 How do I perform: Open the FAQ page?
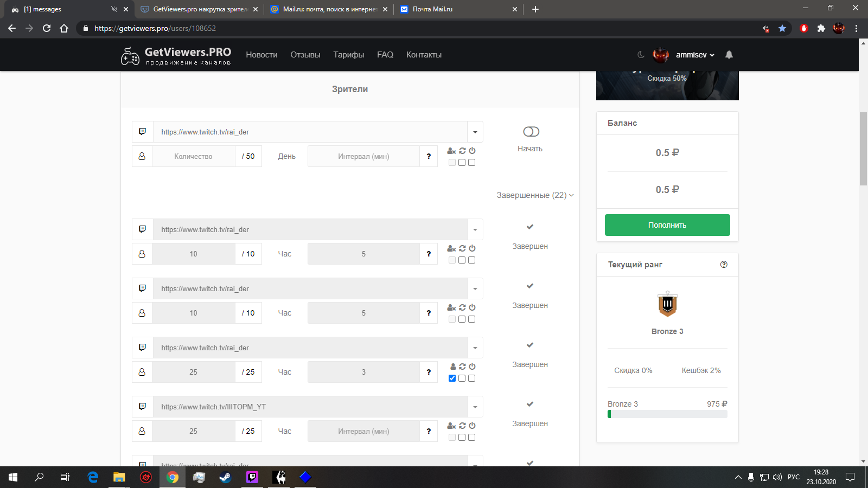(385, 55)
